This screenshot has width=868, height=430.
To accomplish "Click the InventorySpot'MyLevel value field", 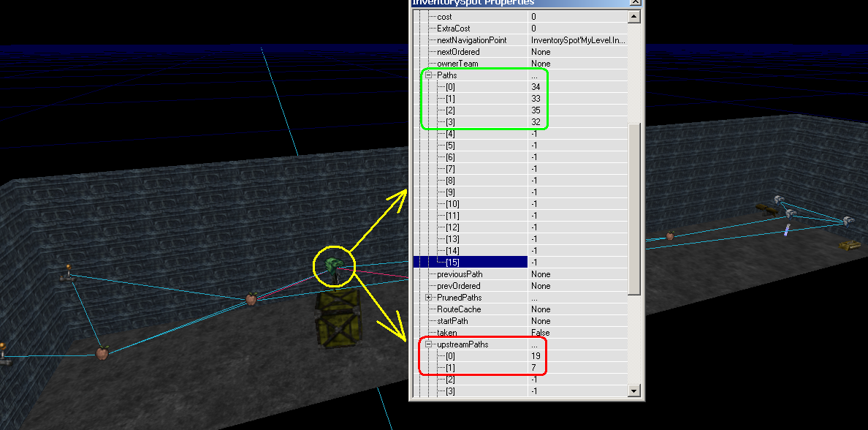I will [578, 40].
